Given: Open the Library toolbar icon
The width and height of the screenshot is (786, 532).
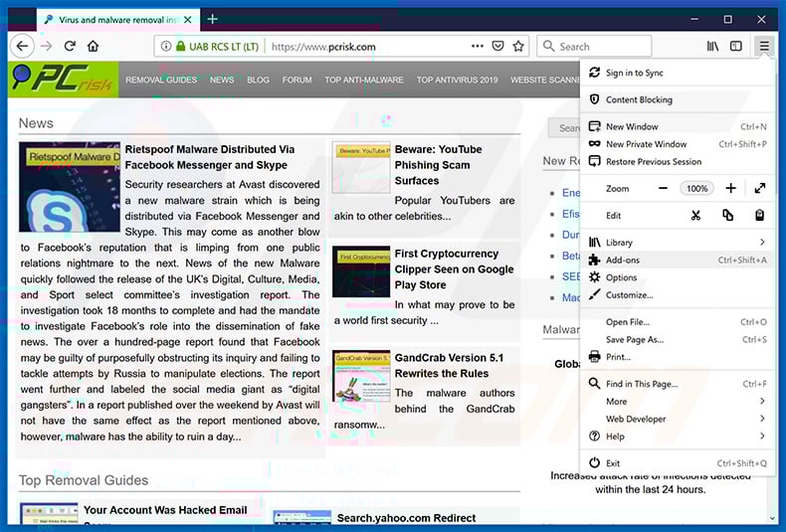Looking at the screenshot, I should coord(712,46).
